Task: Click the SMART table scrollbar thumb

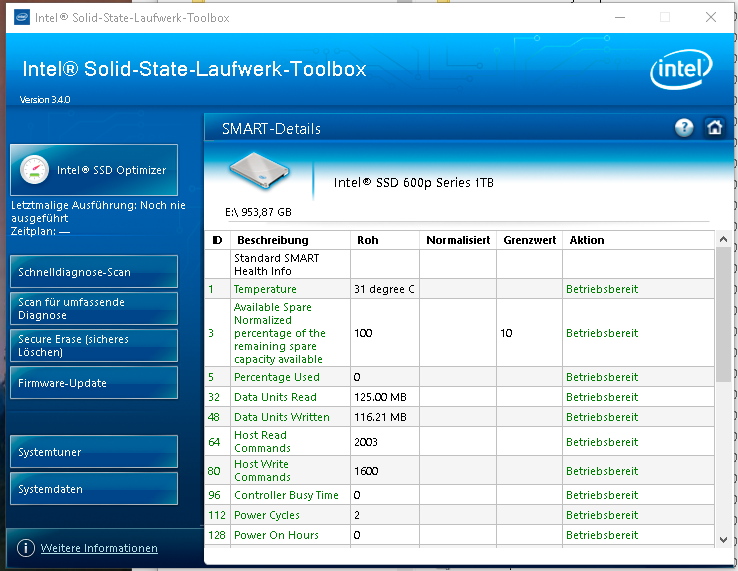Action: (x=723, y=314)
